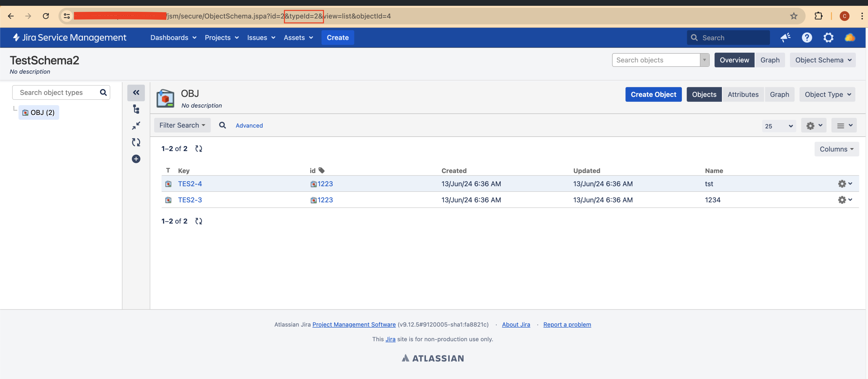Click the plus icon to add object type
The image size is (868, 379).
click(x=136, y=159)
